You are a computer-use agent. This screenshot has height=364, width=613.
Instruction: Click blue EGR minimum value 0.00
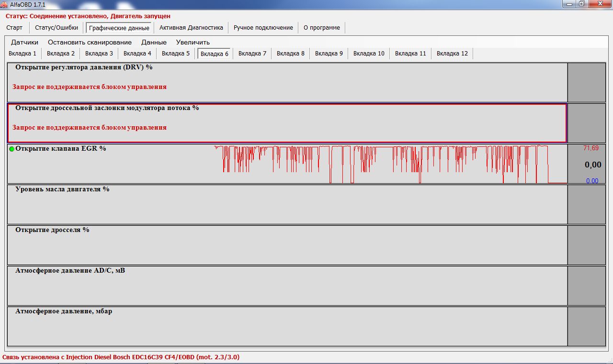pos(592,181)
